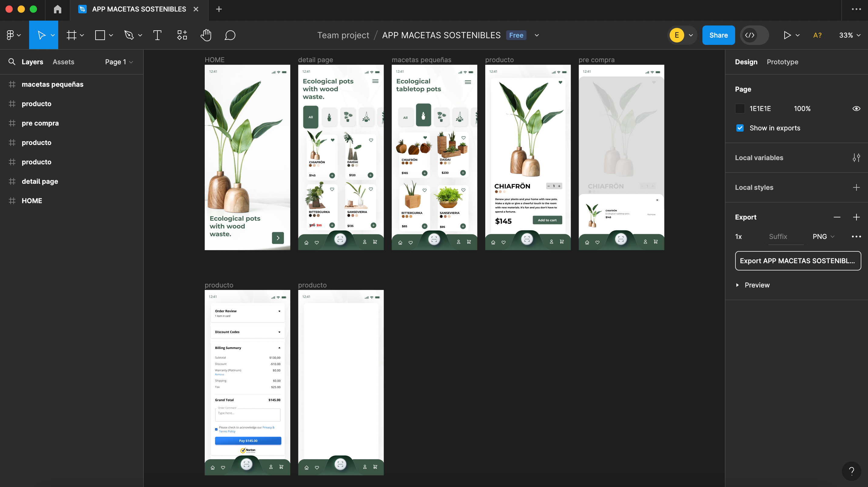Expand the Preview section
The image size is (868, 487).
tap(738, 285)
